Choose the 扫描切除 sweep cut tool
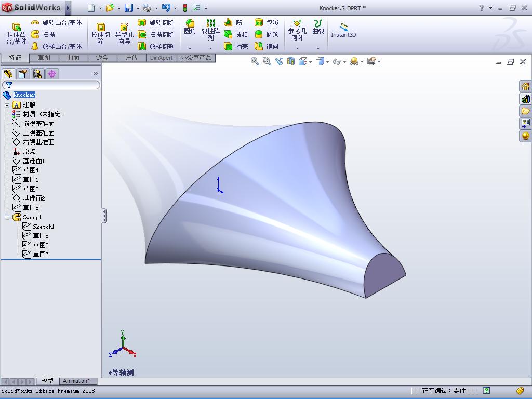Screen dimensions: 532x399 click(156, 34)
